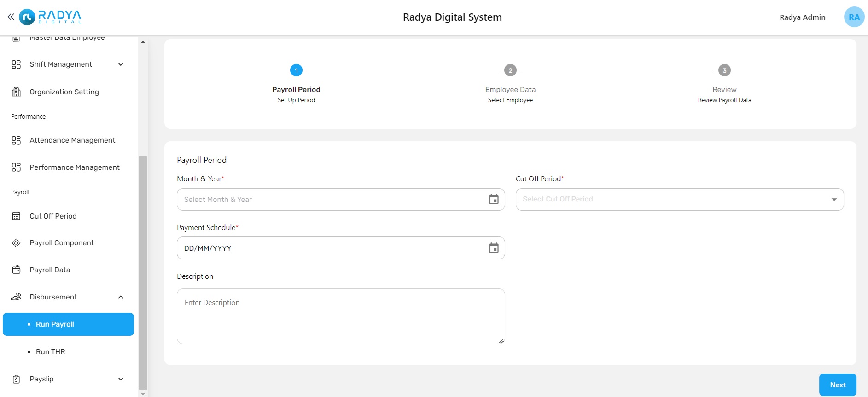Open Payroll Data sidebar item

pyautogui.click(x=68, y=270)
